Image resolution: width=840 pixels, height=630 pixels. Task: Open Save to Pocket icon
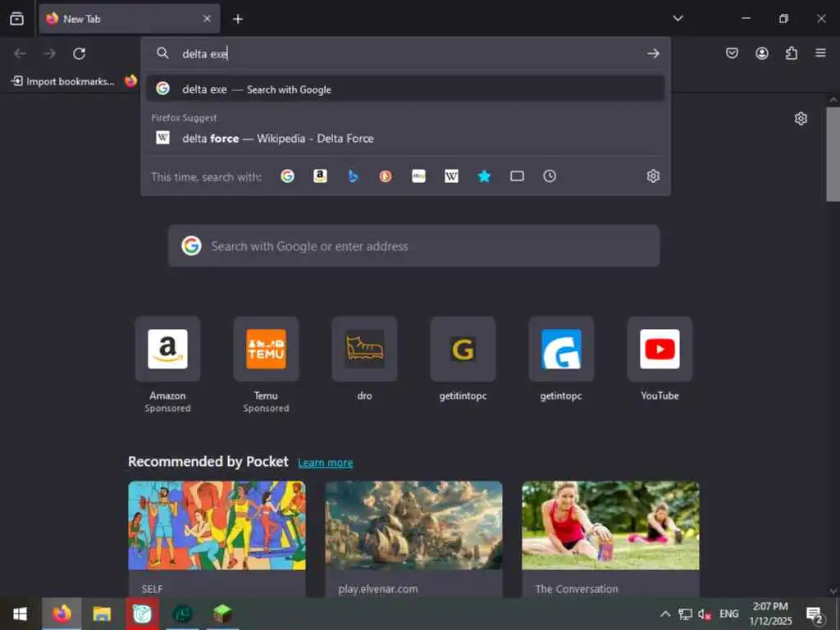coord(732,53)
